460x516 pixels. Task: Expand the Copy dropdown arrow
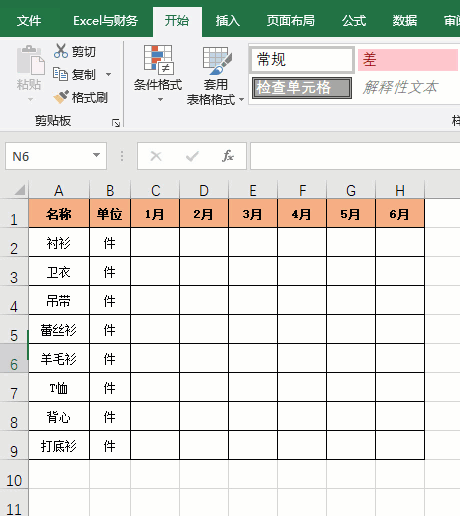(108, 74)
